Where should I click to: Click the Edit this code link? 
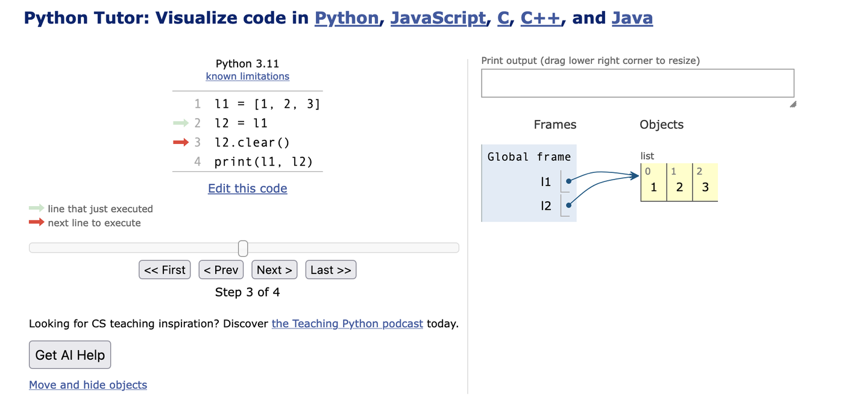click(247, 188)
